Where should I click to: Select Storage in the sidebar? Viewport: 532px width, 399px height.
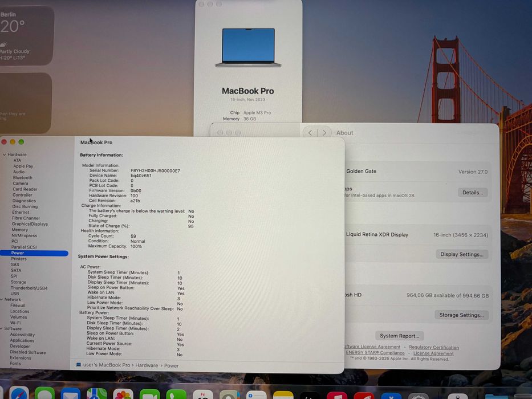click(x=18, y=282)
